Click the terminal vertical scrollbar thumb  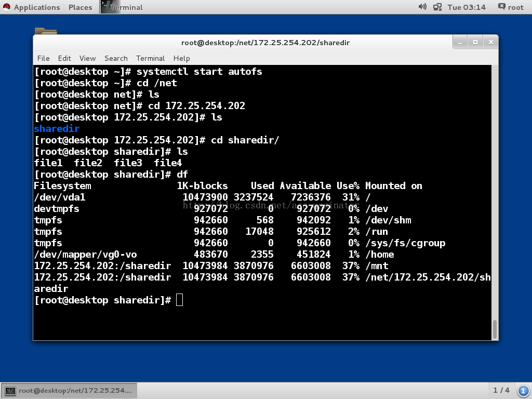point(495,329)
